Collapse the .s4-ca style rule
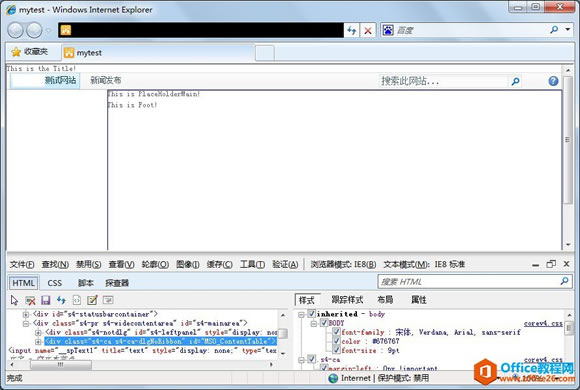The width and height of the screenshot is (580, 390). coord(301,359)
